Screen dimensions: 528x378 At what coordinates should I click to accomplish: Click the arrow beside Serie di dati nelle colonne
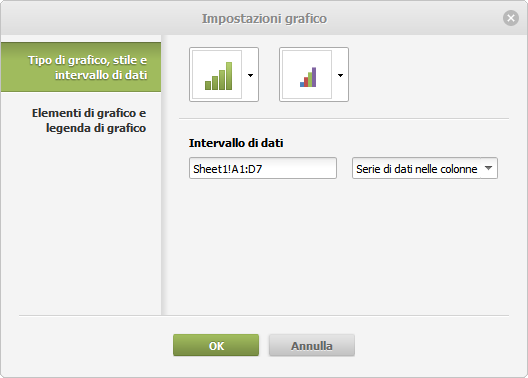[489, 168]
